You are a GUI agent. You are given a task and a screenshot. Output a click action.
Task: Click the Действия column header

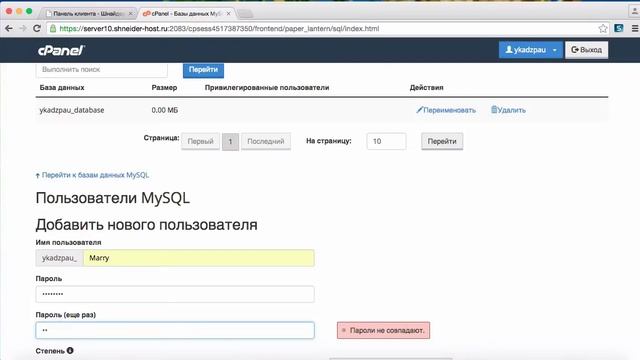pos(427,87)
